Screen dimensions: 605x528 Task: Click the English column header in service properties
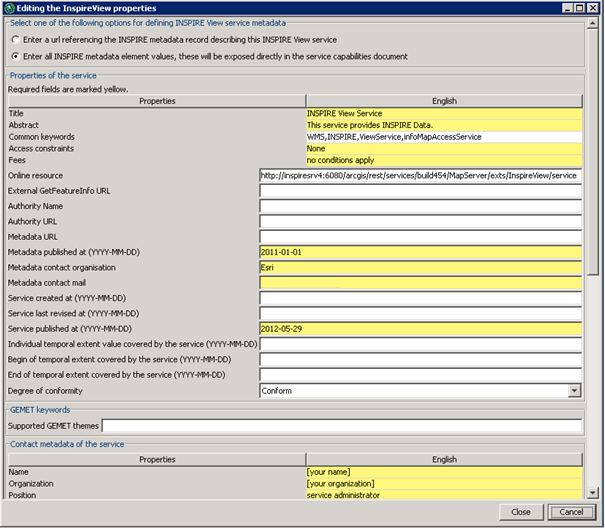(443, 101)
